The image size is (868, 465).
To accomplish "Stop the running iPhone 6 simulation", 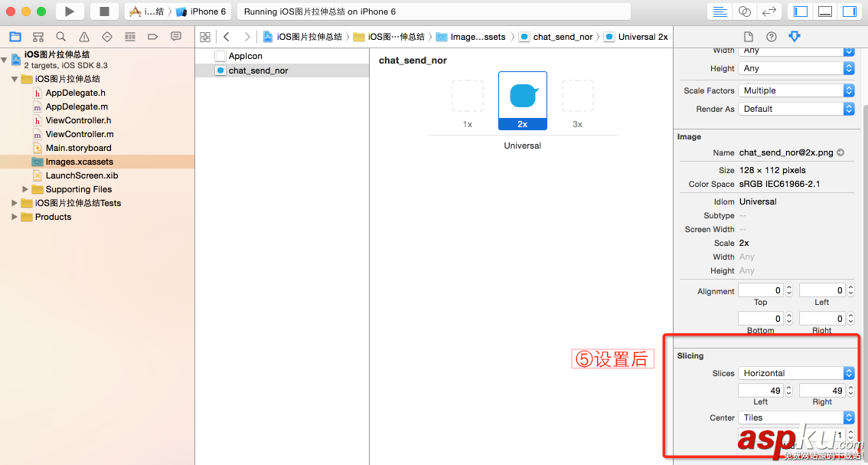I will [x=106, y=11].
